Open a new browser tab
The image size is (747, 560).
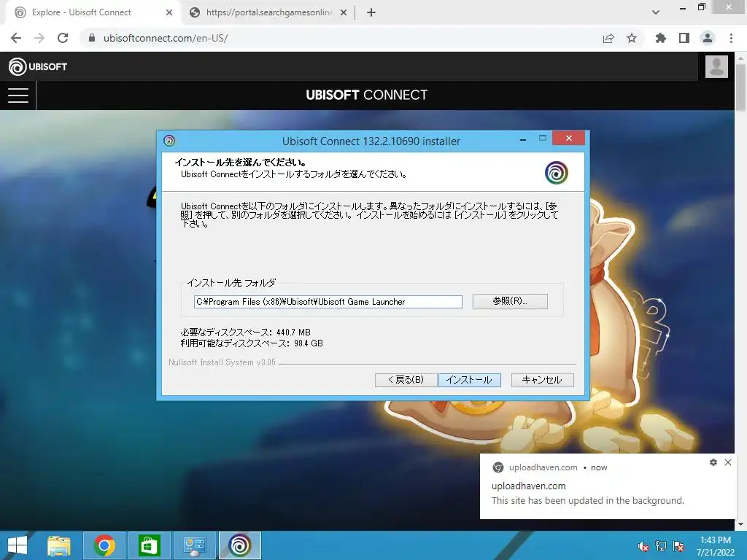pos(371,13)
